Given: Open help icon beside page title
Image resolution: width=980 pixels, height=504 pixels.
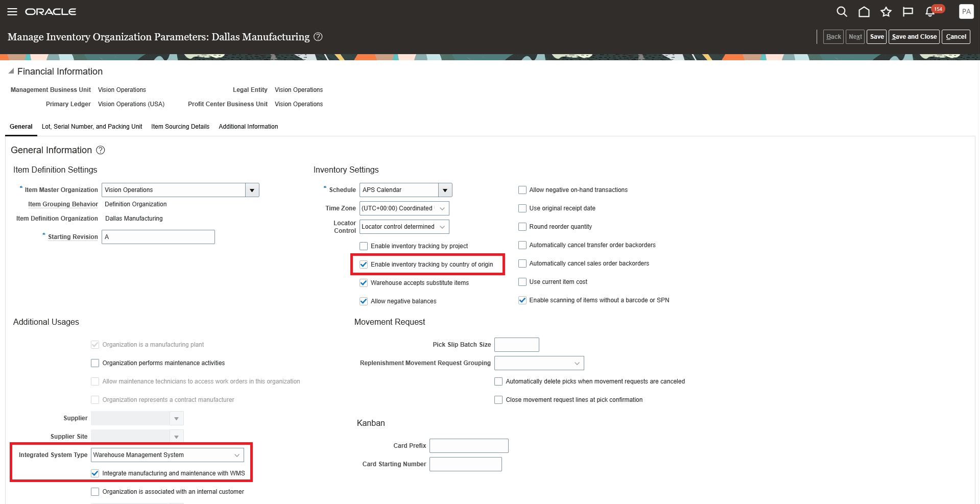Looking at the screenshot, I should pos(318,37).
